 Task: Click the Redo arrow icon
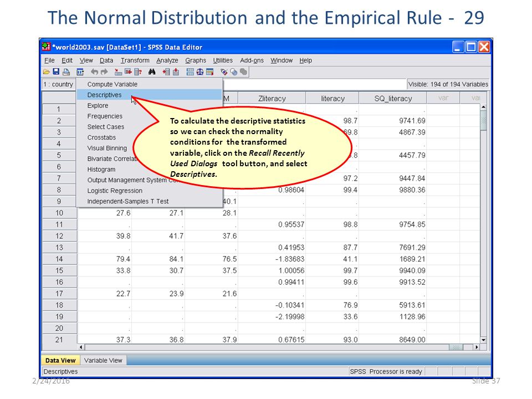click(x=104, y=72)
